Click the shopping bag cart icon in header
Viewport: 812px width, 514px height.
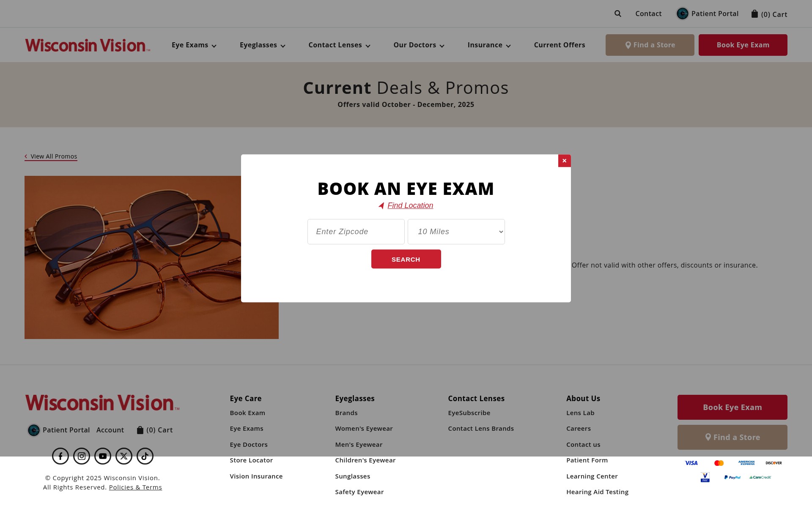pos(754,14)
